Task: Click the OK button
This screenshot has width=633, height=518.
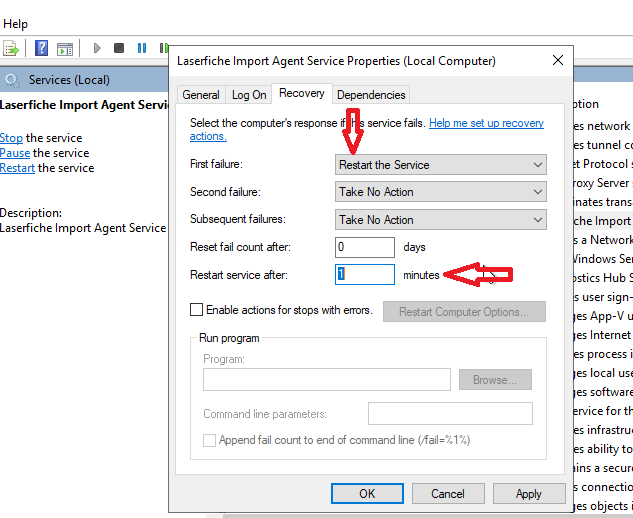Action: click(x=367, y=493)
